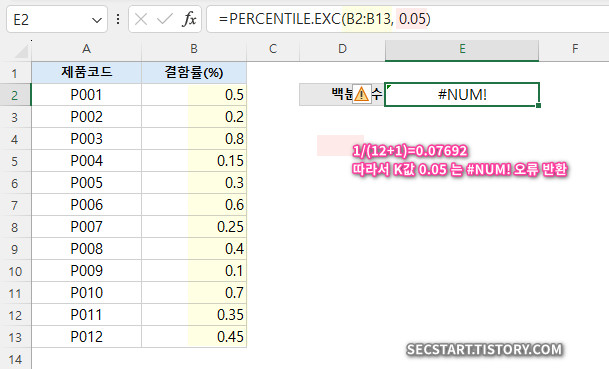The image size is (609, 369).
Task: Select row 6 header
Action: [x=15, y=183]
